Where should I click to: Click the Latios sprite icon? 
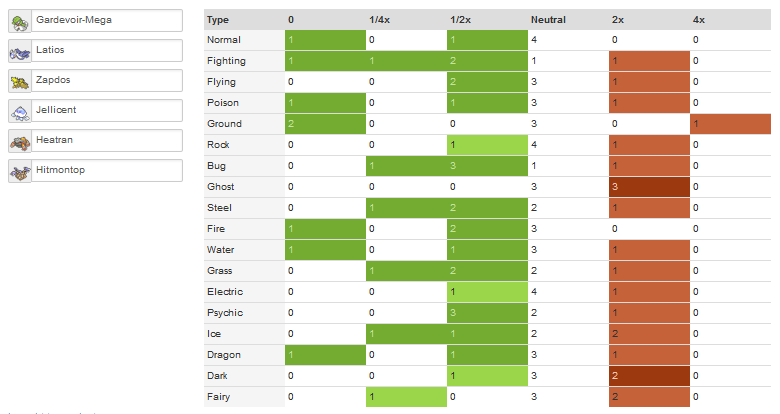20,52
